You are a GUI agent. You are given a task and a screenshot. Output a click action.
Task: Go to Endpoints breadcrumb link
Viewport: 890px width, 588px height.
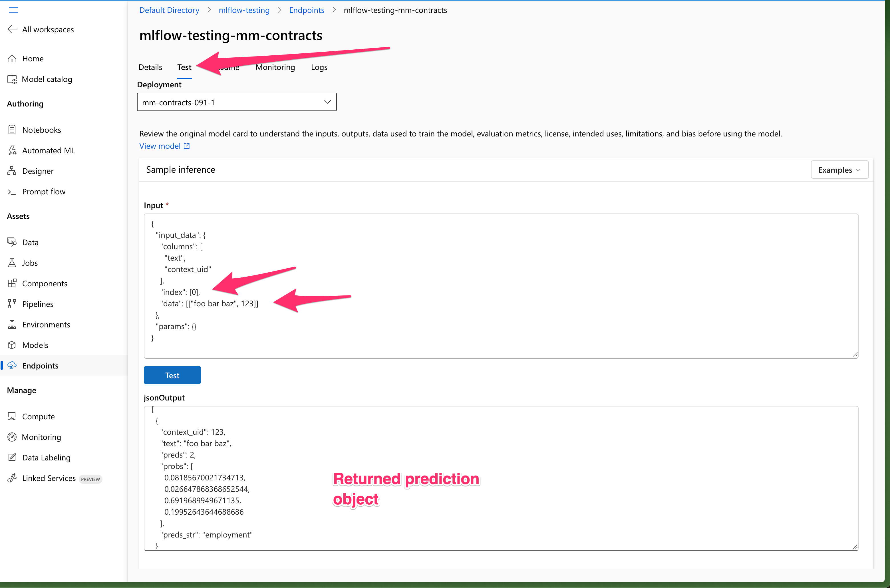coord(307,10)
